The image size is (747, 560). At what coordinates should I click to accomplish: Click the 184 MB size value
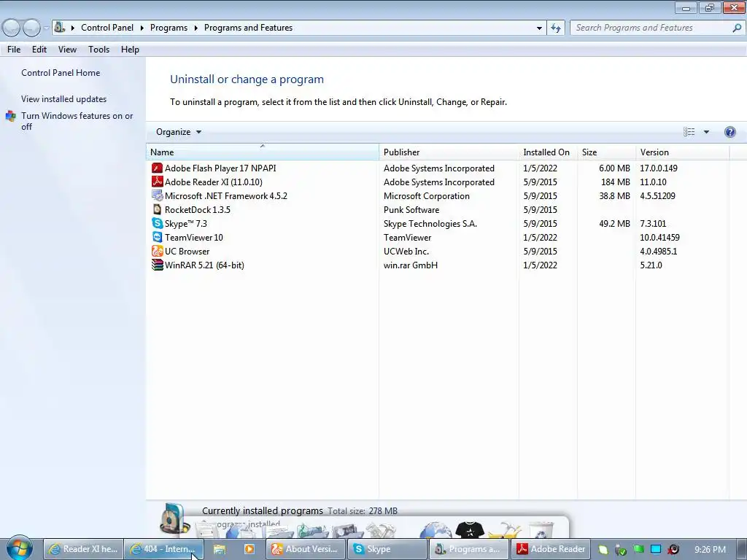[x=616, y=182]
